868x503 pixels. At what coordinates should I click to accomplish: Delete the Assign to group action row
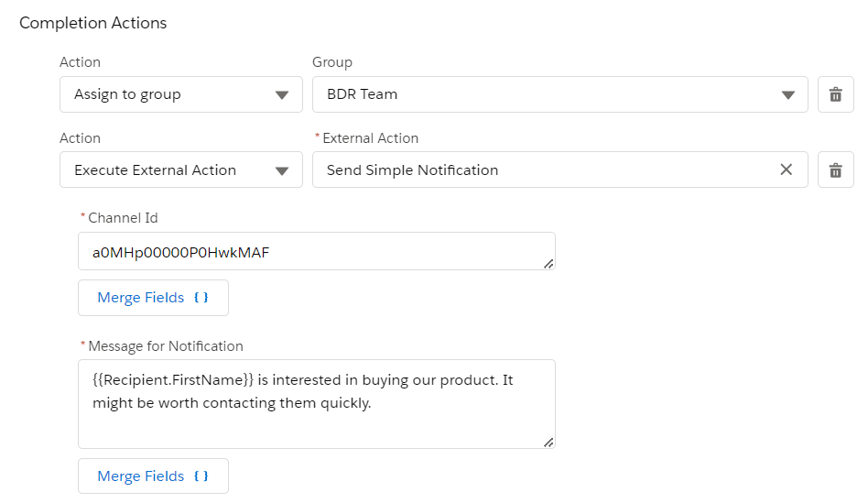click(x=835, y=94)
